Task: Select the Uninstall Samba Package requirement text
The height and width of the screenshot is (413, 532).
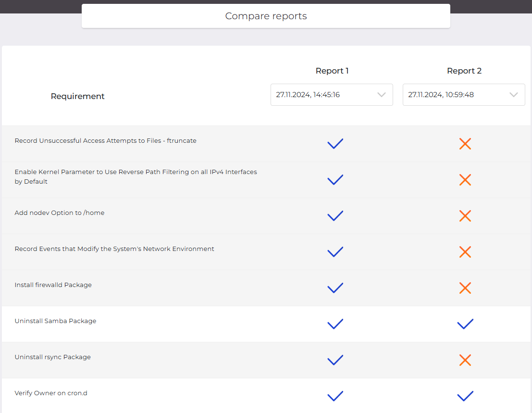Action: click(56, 321)
